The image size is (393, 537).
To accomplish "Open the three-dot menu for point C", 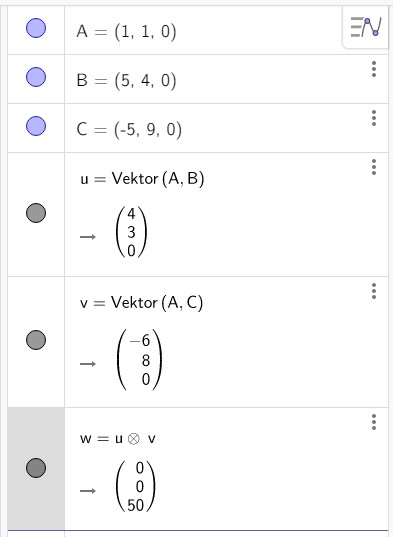I will coord(374,118).
